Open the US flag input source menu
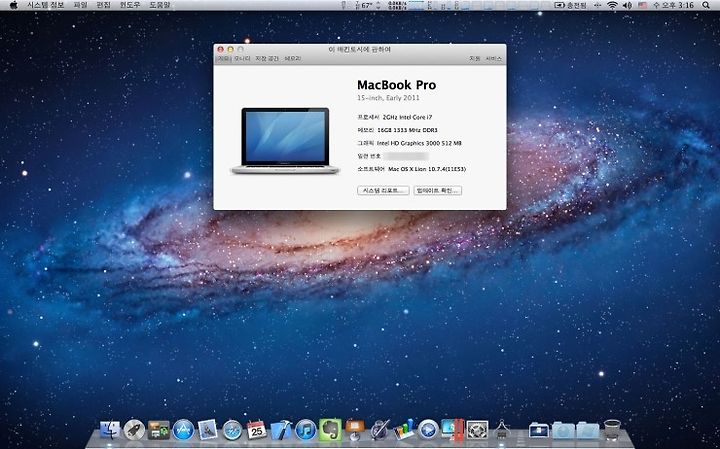This screenshot has height=449, width=720. [642, 5]
